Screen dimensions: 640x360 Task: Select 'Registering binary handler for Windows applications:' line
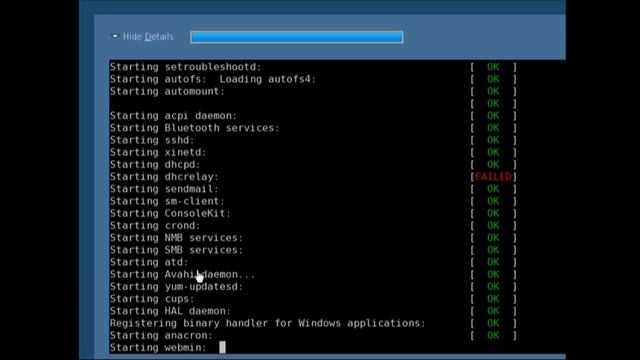(x=267, y=323)
